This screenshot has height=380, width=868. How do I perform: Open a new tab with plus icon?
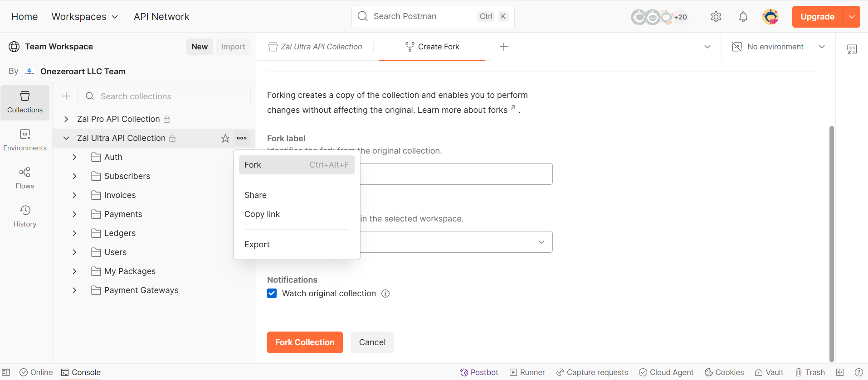click(504, 47)
